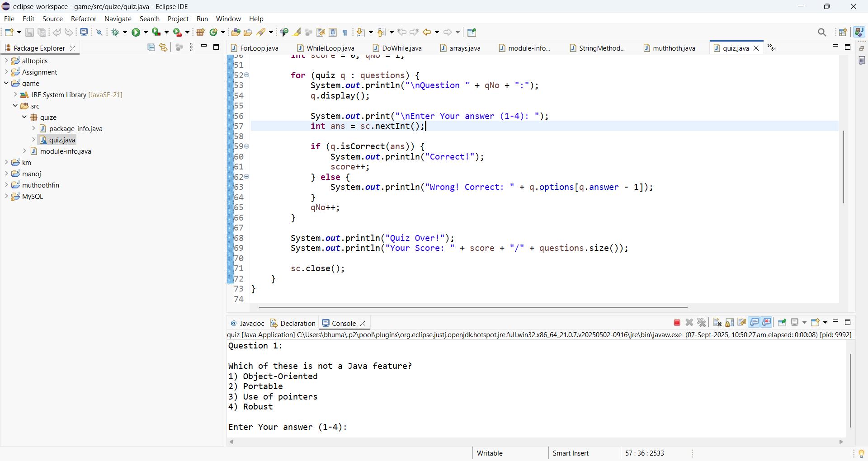Collapse the game project
Image resolution: width=868 pixels, height=461 pixels.
tap(6, 83)
